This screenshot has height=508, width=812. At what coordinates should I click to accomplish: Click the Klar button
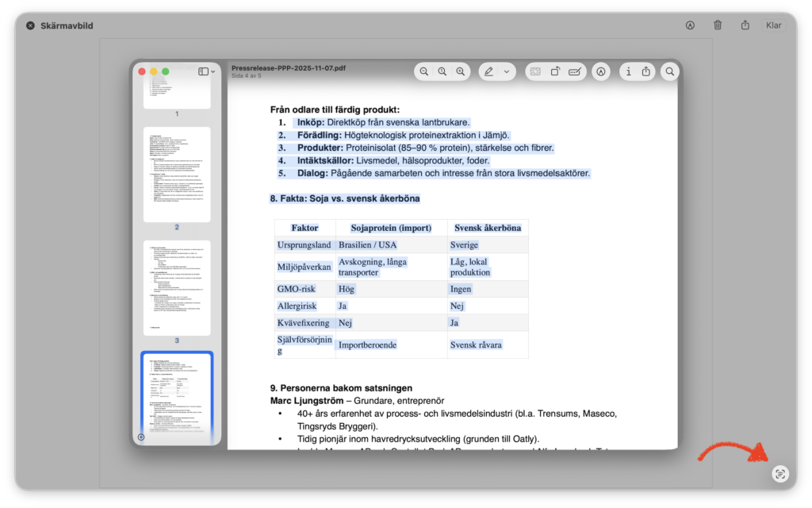pos(773,25)
